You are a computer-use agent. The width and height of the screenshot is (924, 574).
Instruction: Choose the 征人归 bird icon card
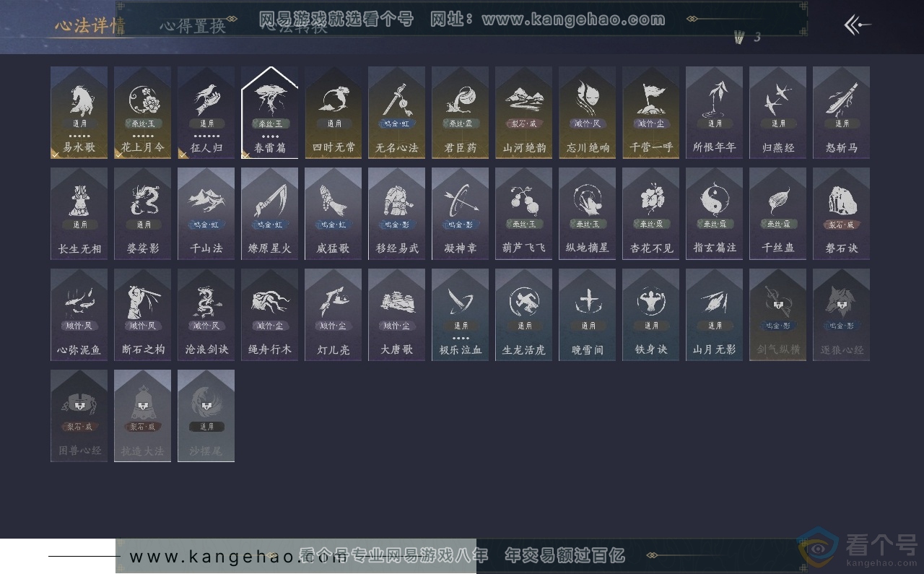[206, 113]
